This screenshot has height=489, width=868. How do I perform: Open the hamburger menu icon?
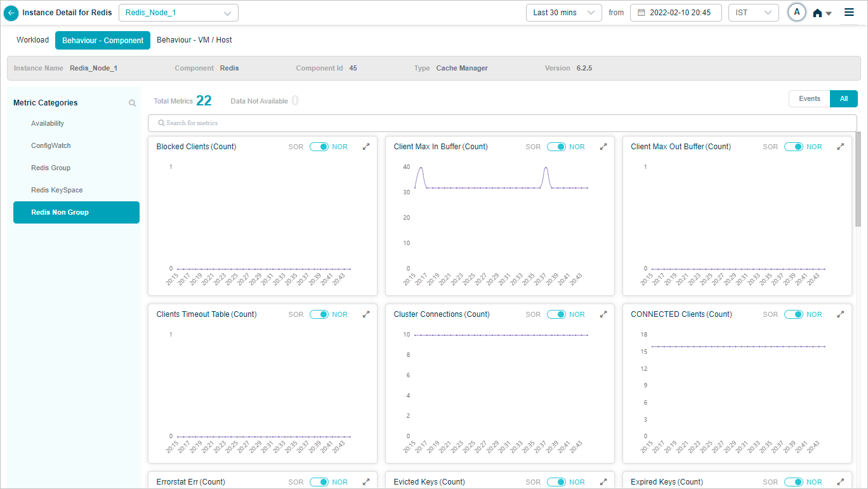coord(849,13)
